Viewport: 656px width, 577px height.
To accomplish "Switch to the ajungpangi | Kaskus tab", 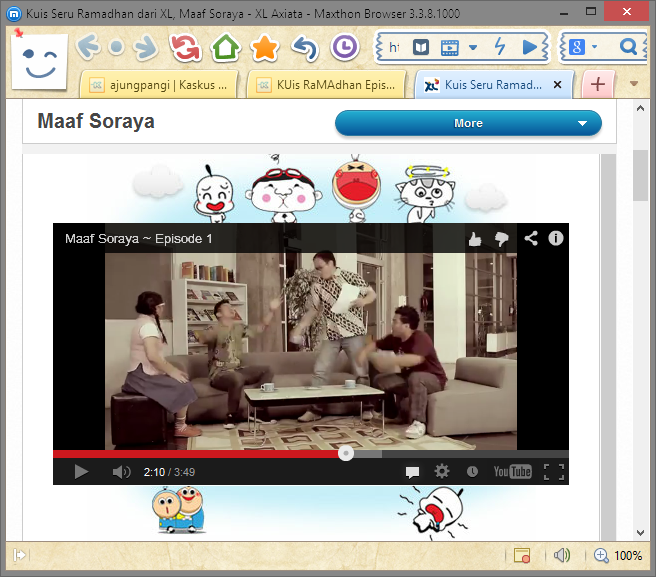I will tap(159, 85).
